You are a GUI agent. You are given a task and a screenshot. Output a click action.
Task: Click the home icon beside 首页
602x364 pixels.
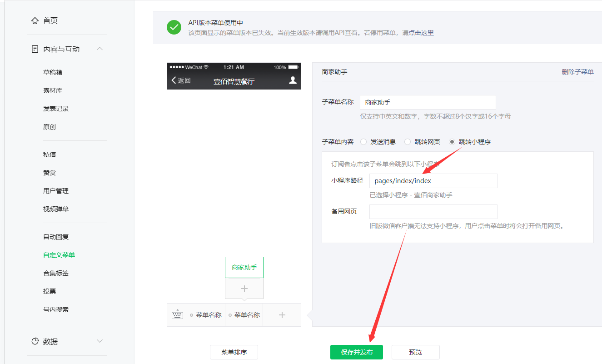point(35,20)
